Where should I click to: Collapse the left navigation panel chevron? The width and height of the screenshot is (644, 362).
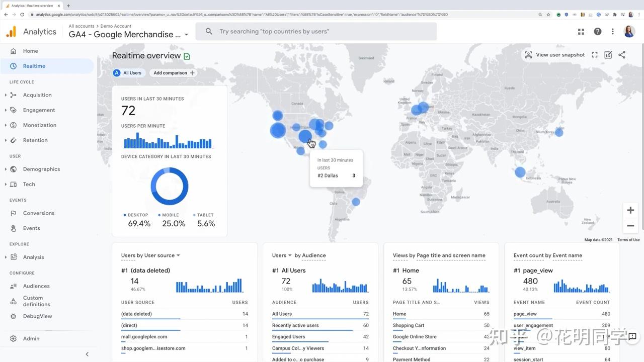point(87,354)
